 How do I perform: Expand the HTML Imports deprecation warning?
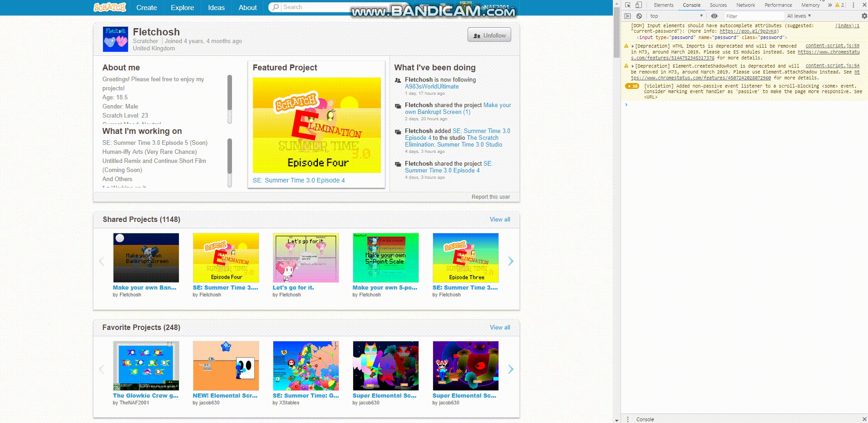pyautogui.click(x=633, y=46)
